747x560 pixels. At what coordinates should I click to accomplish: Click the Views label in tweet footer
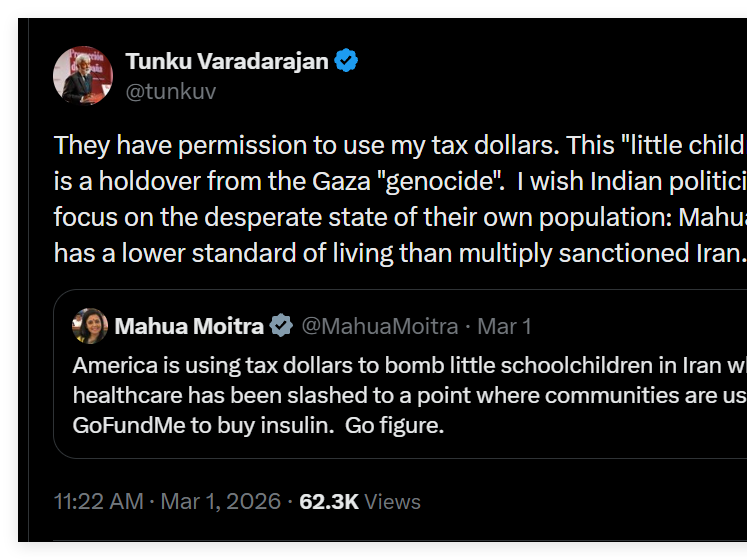click(x=393, y=502)
